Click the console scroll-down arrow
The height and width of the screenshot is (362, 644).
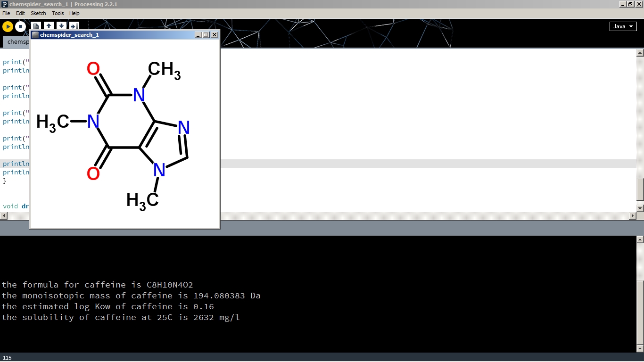coord(640,349)
